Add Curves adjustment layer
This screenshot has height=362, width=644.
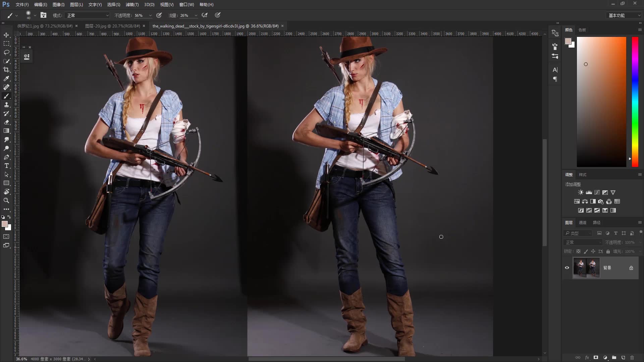click(597, 192)
